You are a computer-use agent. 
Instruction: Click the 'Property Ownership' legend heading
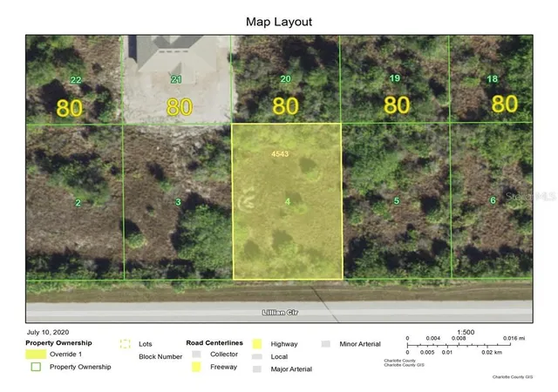pos(58,343)
